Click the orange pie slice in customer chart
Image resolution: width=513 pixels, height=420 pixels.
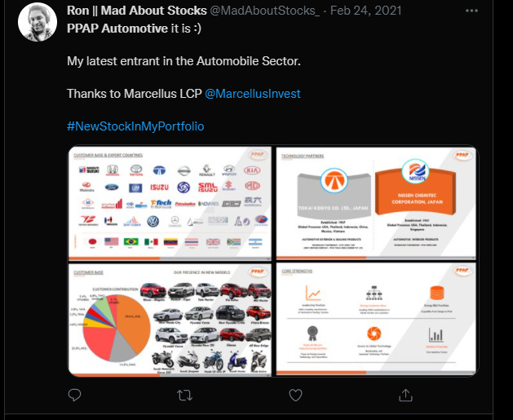pos(132,322)
